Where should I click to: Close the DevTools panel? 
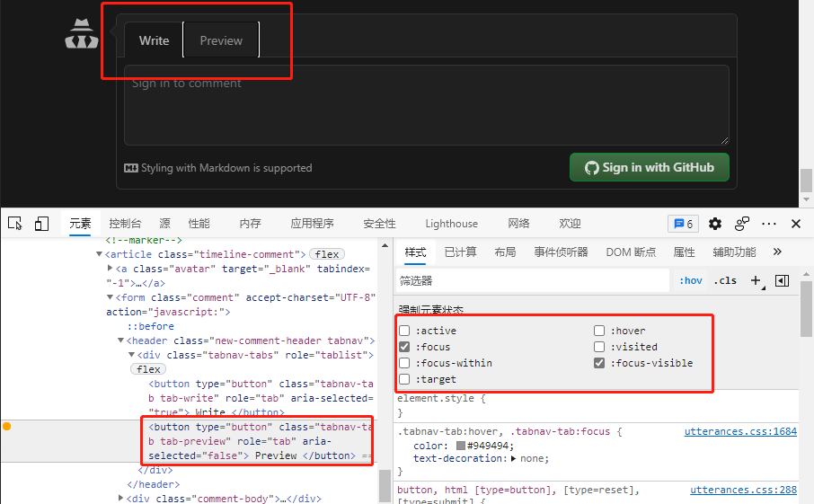tap(796, 224)
